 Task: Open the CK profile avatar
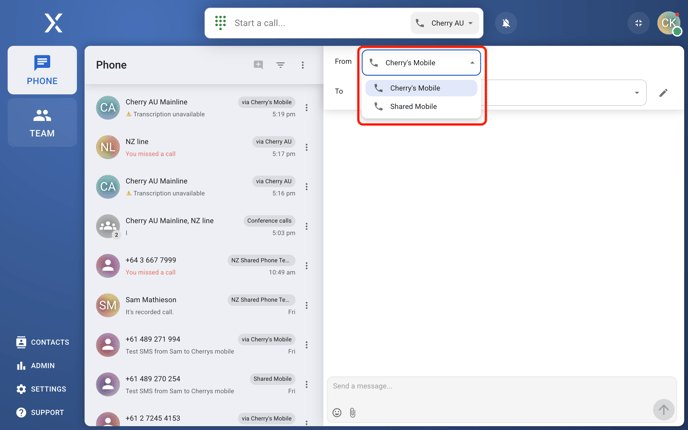click(x=669, y=23)
